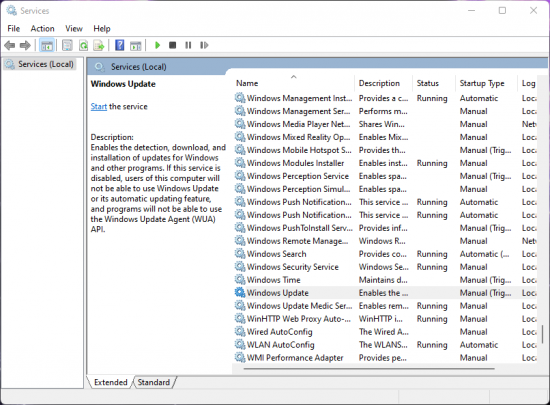
Task: Switch to the Standard tab
Action: point(154,382)
